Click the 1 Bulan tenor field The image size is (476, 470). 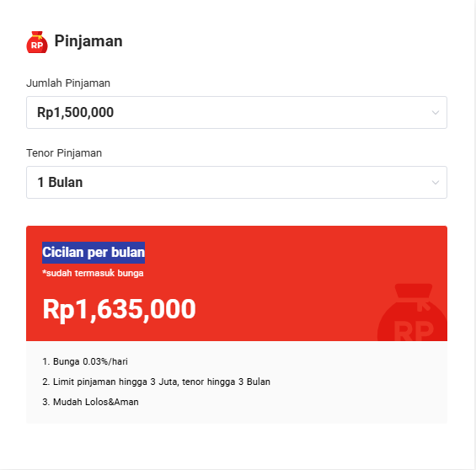point(237,182)
